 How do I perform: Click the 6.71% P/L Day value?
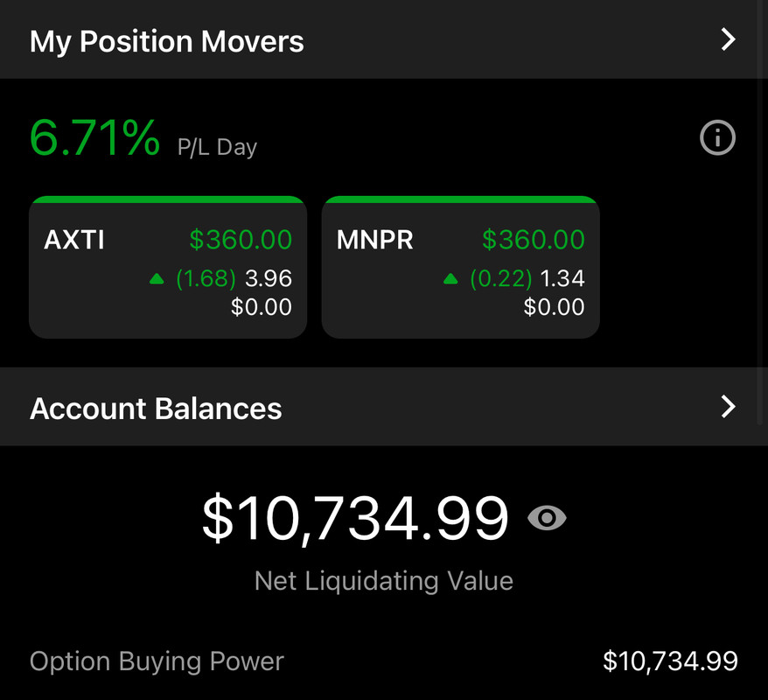pos(94,137)
